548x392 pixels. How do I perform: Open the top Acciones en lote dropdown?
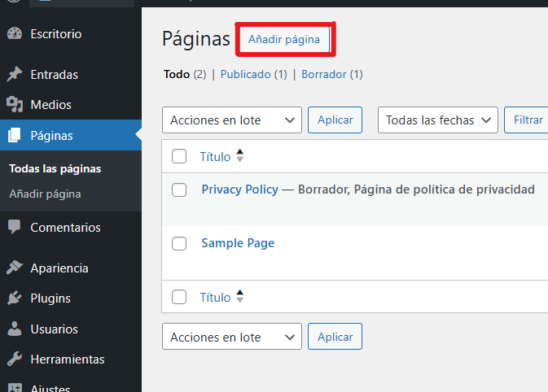tap(232, 120)
